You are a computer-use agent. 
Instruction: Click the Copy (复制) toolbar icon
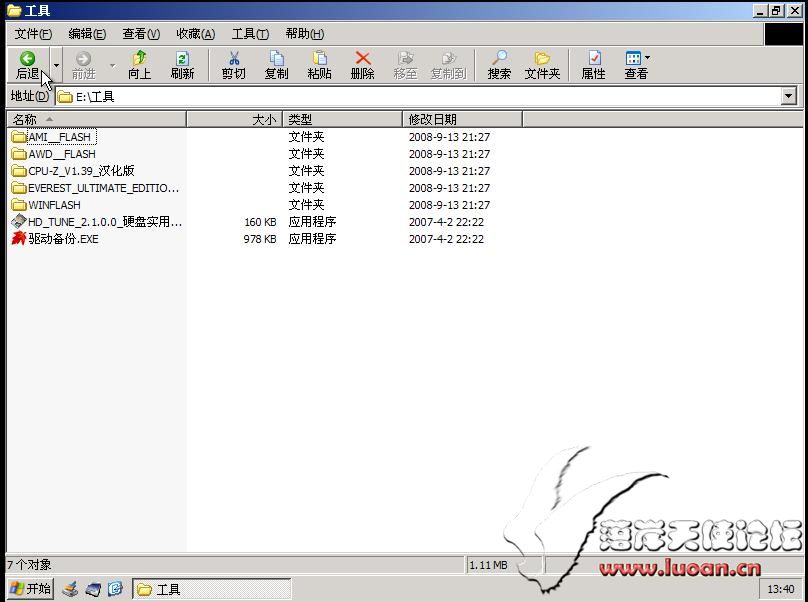click(x=277, y=58)
